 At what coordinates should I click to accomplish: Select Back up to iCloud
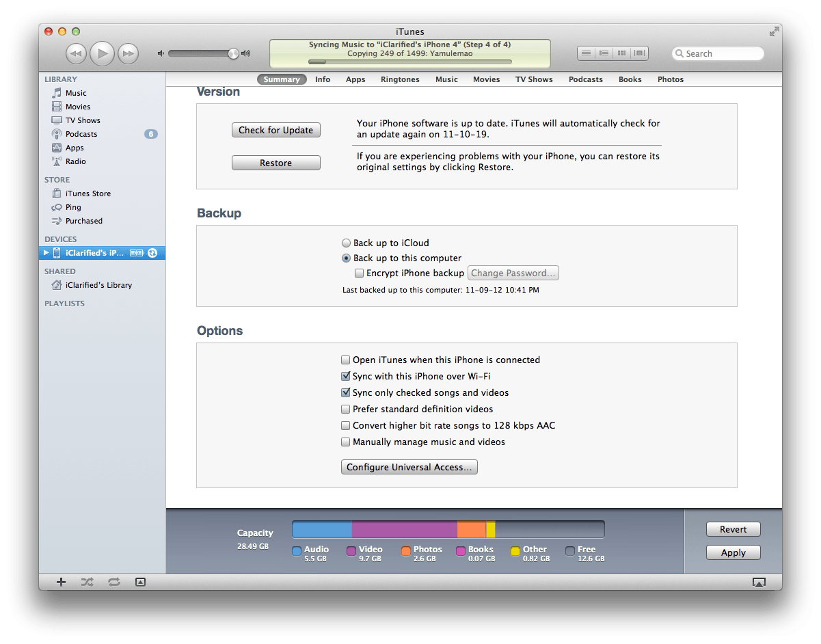[347, 243]
